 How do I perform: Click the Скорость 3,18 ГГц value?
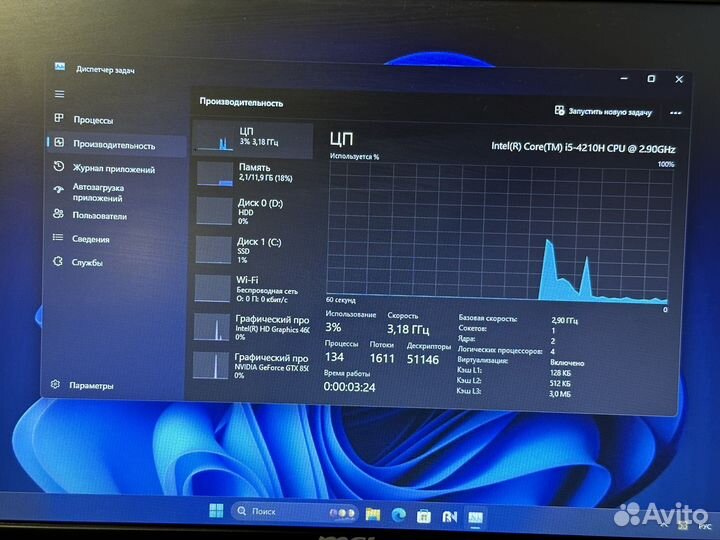408,329
